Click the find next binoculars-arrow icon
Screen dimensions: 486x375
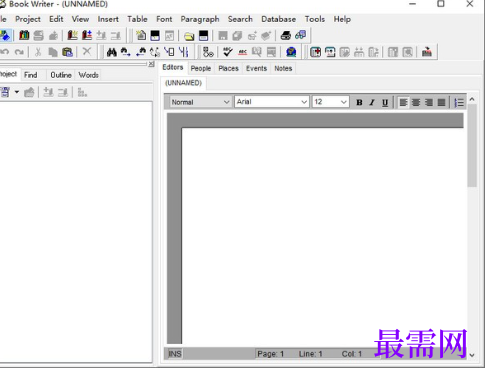[126, 52]
